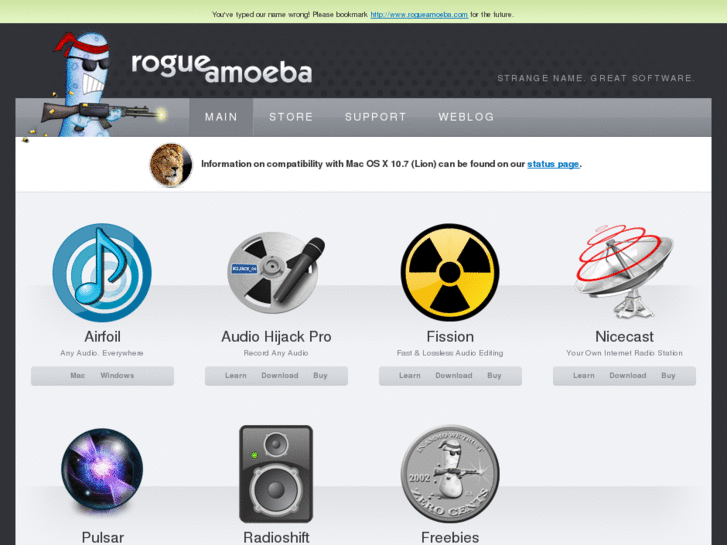Go to the SUPPORT tab

coord(376,117)
